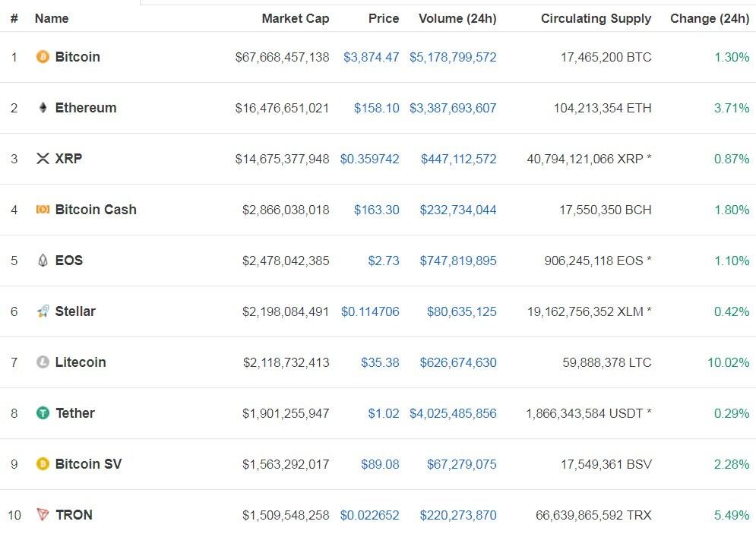Click the Bitcoin SV logo icon
The height and width of the screenshot is (534, 756).
pos(43,464)
